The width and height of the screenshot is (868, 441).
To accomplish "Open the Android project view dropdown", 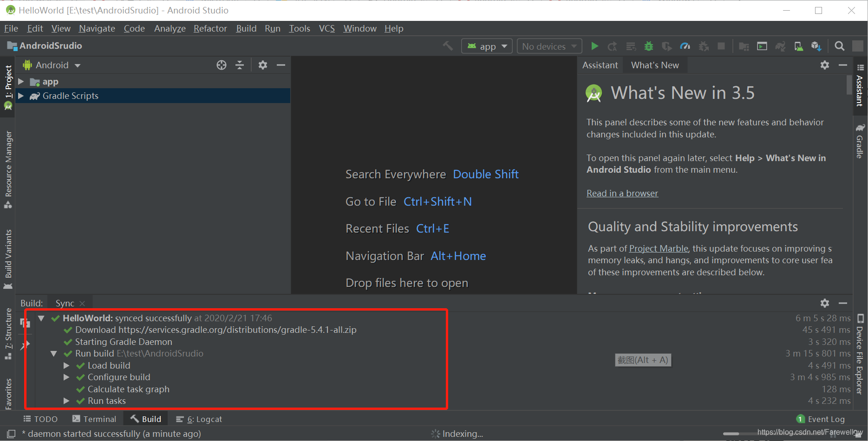I will click(x=52, y=65).
